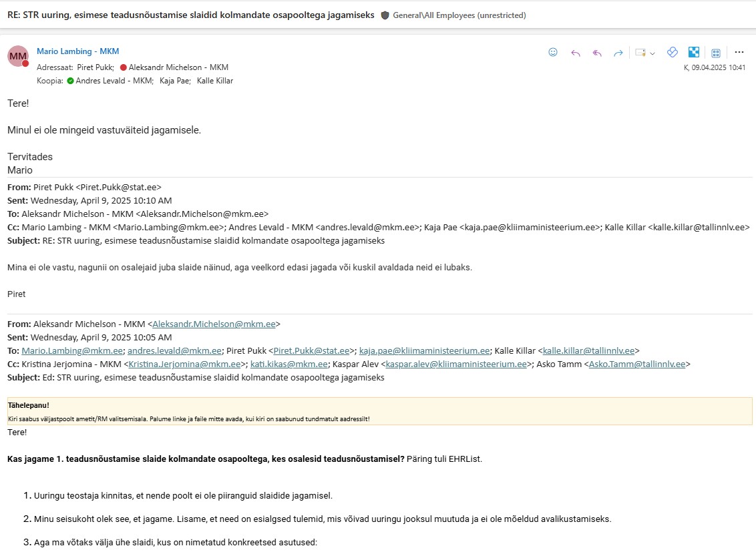React to message with emoji icon

click(553, 52)
